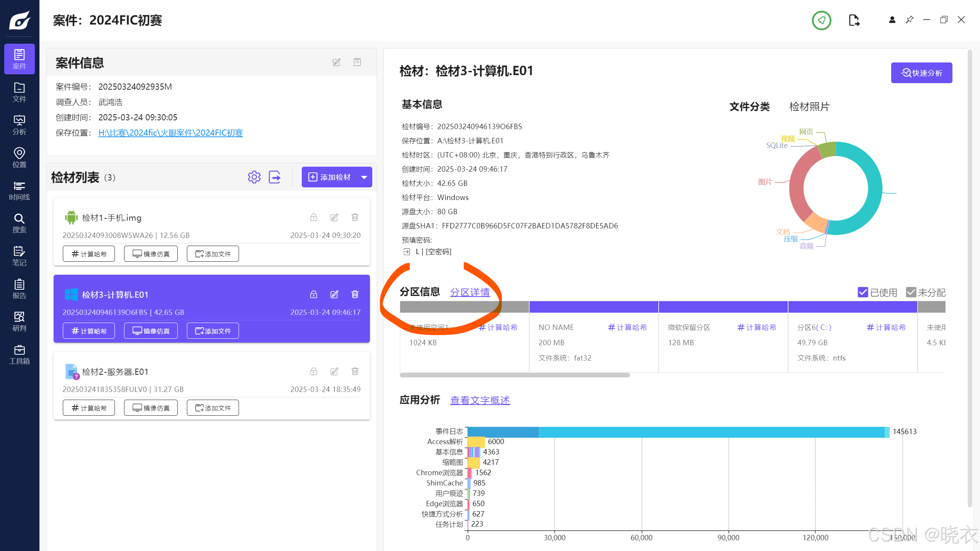The height and width of the screenshot is (551, 980).
Task: Click the 案件信息 edit pencil icon
Action: click(x=336, y=62)
